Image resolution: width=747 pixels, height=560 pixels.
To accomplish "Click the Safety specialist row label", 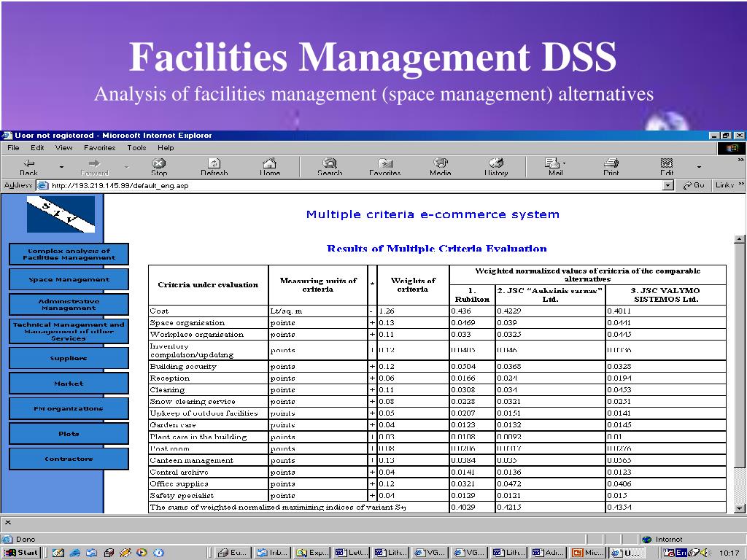I will click(182, 496).
